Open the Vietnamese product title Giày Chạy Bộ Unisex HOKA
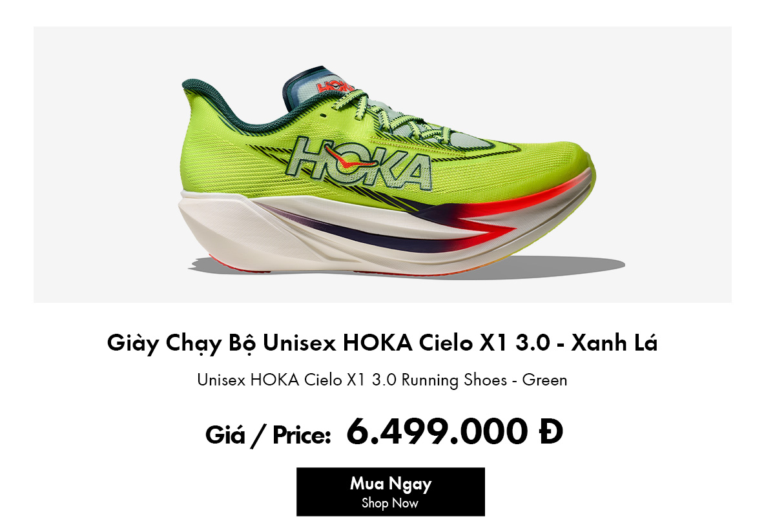 382,343
